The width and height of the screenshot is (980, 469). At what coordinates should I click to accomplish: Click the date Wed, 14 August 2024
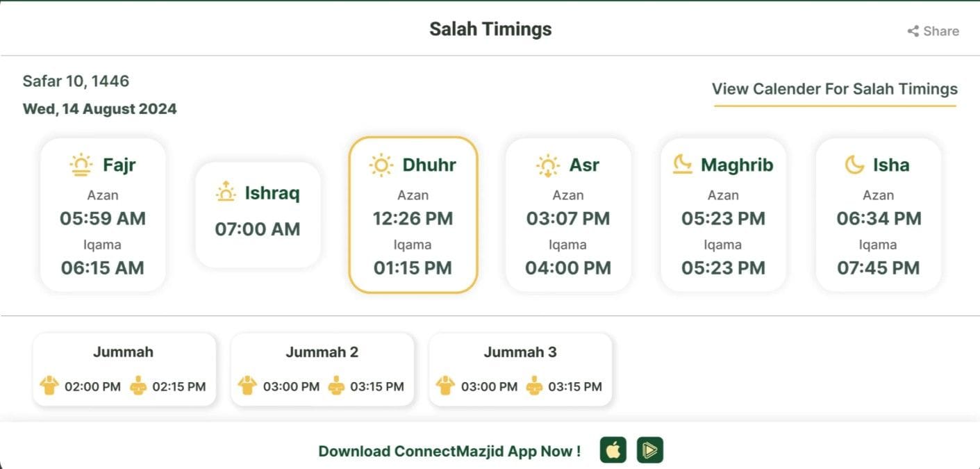pyautogui.click(x=100, y=109)
